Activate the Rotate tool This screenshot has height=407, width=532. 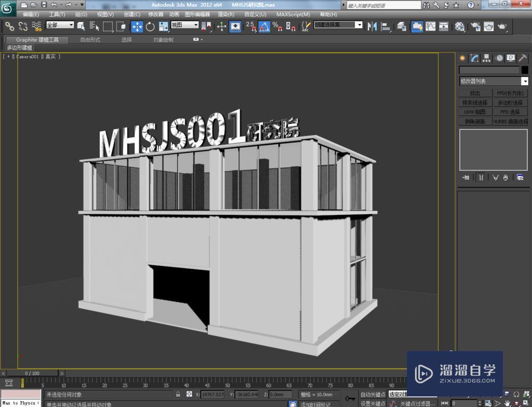(150, 27)
